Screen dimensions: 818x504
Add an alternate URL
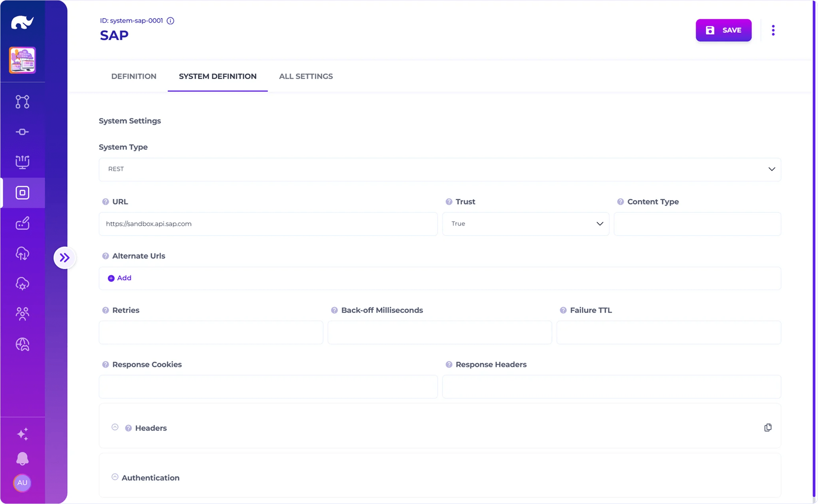pyautogui.click(x=119, y=278)
